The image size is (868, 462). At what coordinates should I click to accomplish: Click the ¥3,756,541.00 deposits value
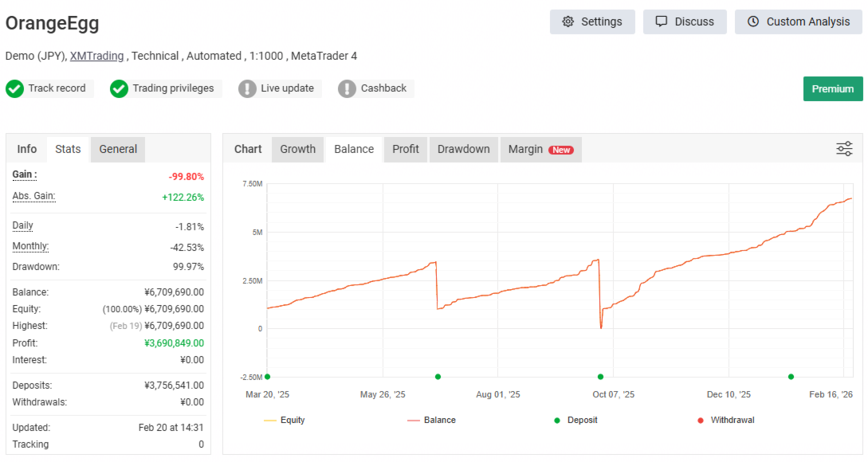pos(175,385)
